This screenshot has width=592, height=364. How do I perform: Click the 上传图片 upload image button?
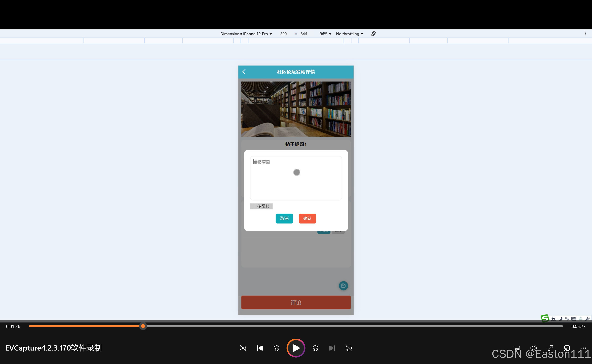coord(261,206)
